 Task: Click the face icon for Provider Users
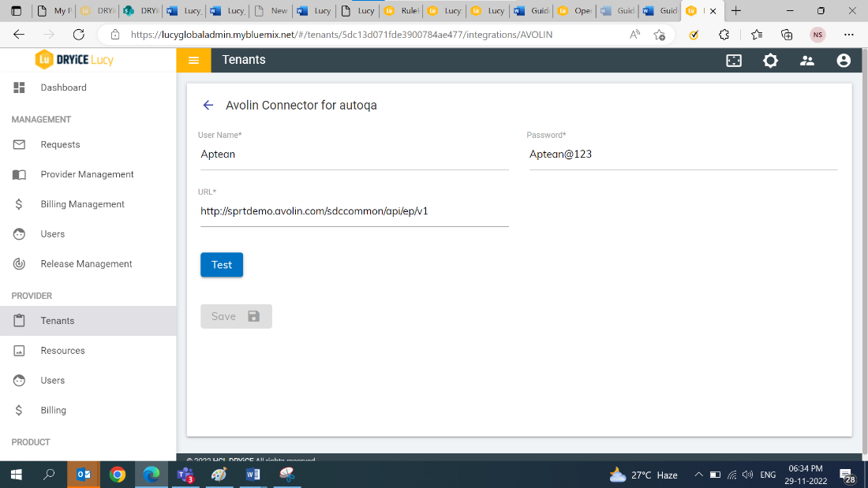pos(20,380)
